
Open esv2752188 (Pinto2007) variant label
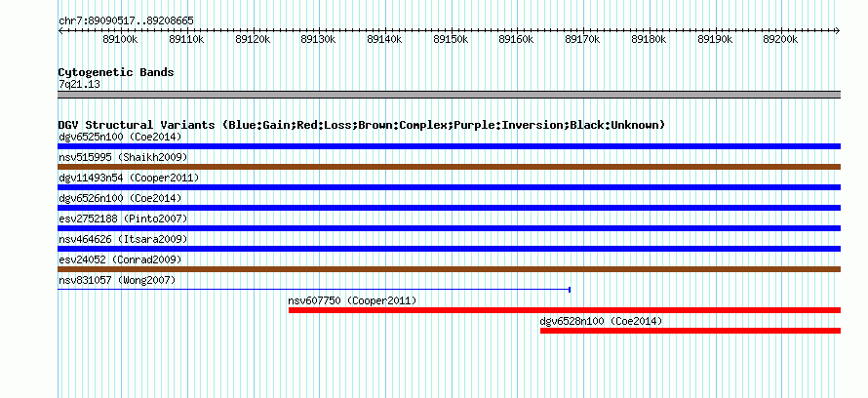point(123,219)
